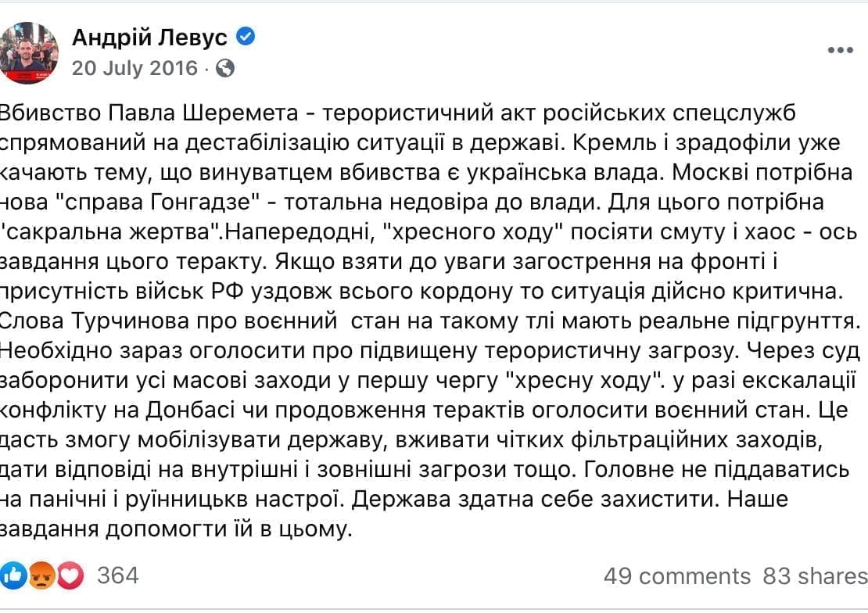The width and height of the screenshot is (868, 613).
Task: Open the 20 July 2016 post timestamp
Action: pos(135,68)
